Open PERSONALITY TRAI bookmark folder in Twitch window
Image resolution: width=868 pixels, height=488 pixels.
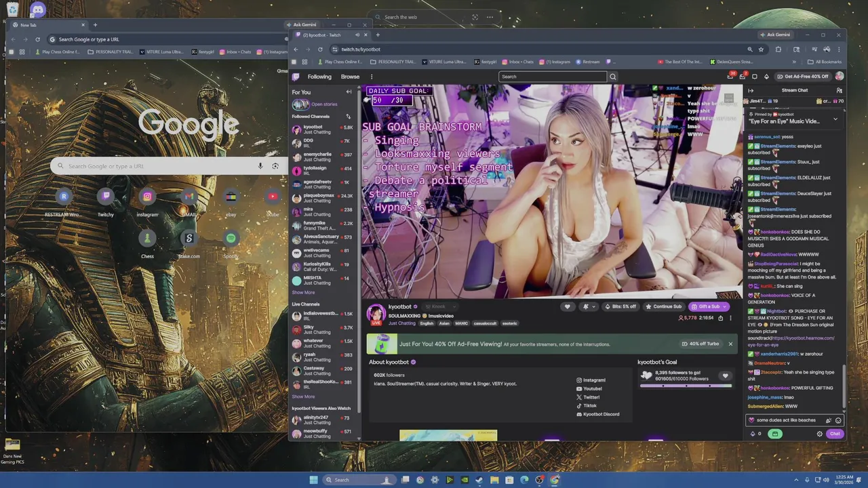393,62
